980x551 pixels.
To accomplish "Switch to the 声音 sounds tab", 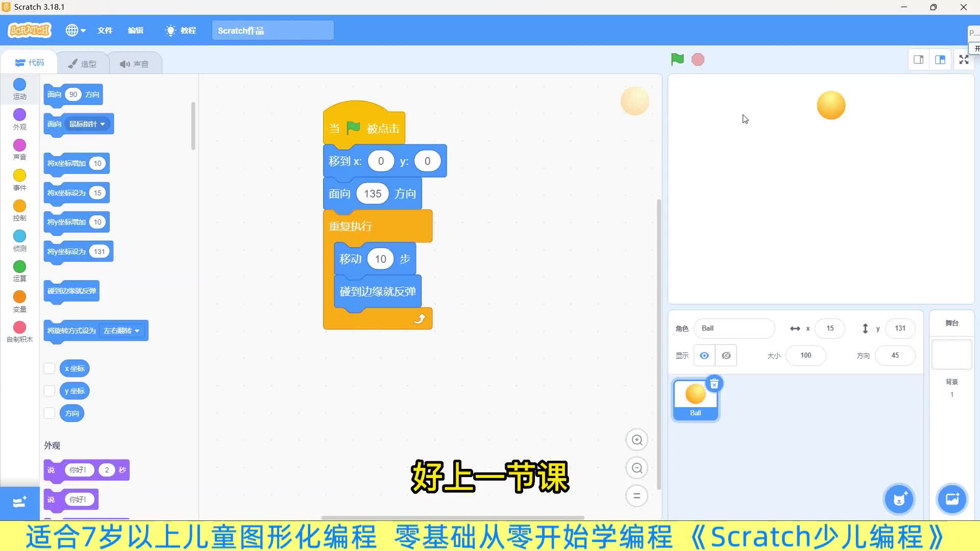I will pyautogui.click(x=134, y=64).
